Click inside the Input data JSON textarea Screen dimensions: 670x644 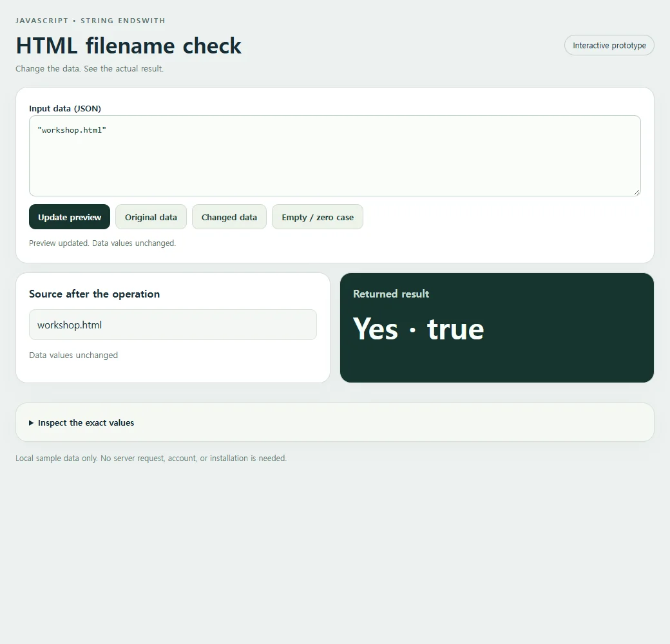pyautogui.click(x=334, y=156)
